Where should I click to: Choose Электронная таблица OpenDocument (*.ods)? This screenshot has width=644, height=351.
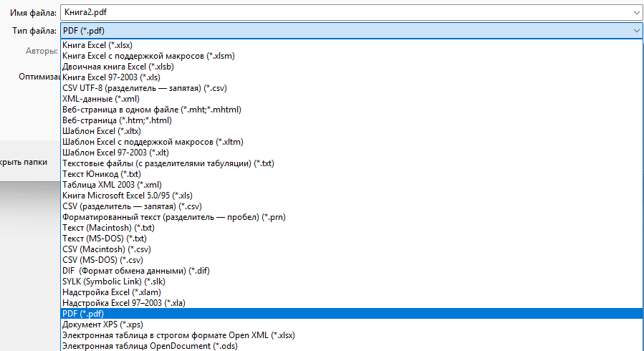pos(352,346)
